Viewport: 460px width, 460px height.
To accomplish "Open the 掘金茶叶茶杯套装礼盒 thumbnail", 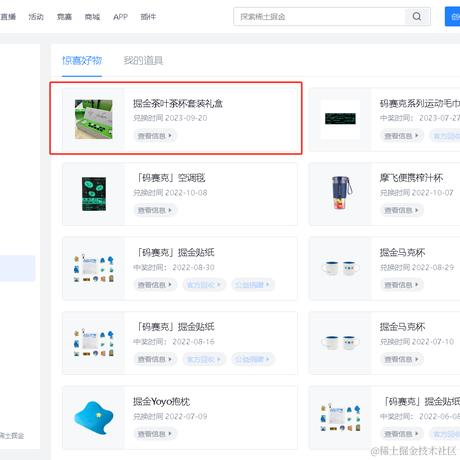I will coord(94,119).
